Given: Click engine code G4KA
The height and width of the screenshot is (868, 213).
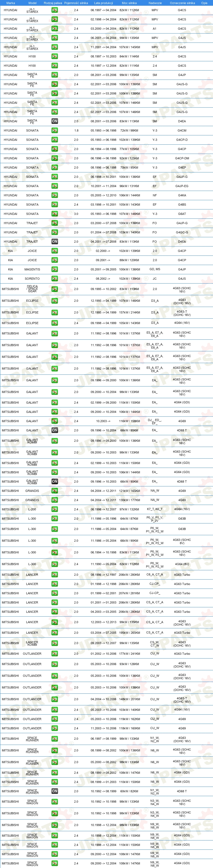Looking at the screenshot, I should tap(182, 196).
